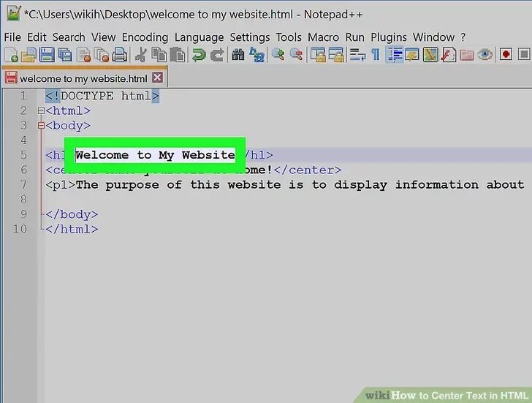Open the File menu

[x=12, y=37]
